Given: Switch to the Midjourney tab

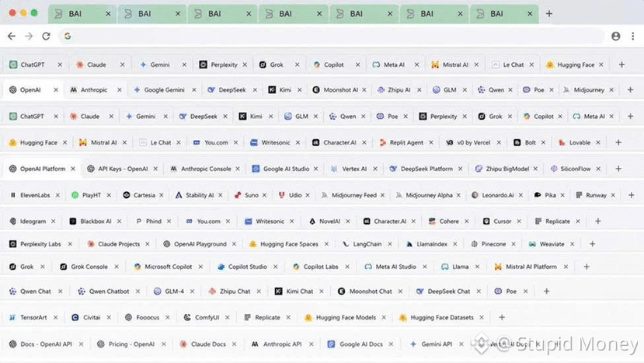Looking at the screenshot, I should coord(589,89).
